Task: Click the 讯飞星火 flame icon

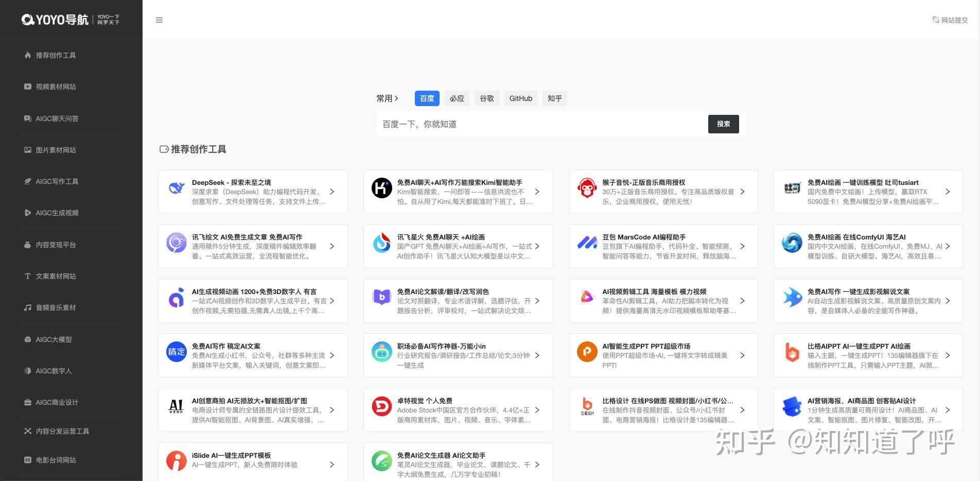Action: (382, 243)
